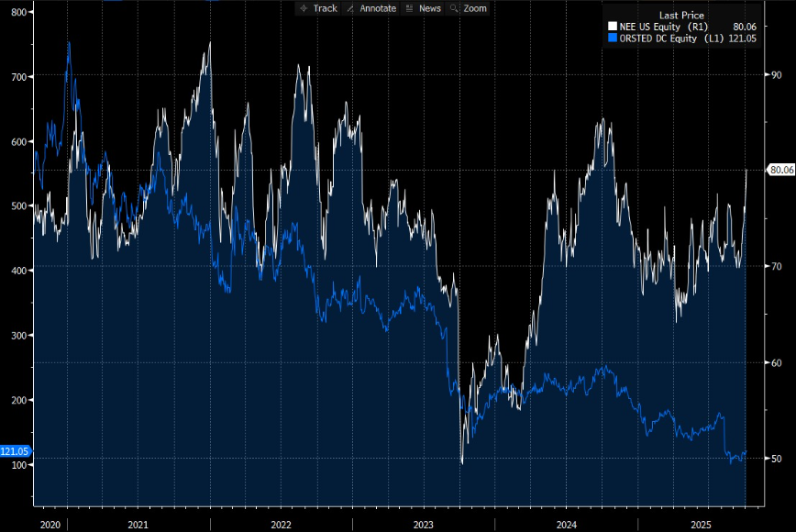Click the 121.05 left-axis price tag
This screenshot has width=796, height=532.
click(16, 451)
